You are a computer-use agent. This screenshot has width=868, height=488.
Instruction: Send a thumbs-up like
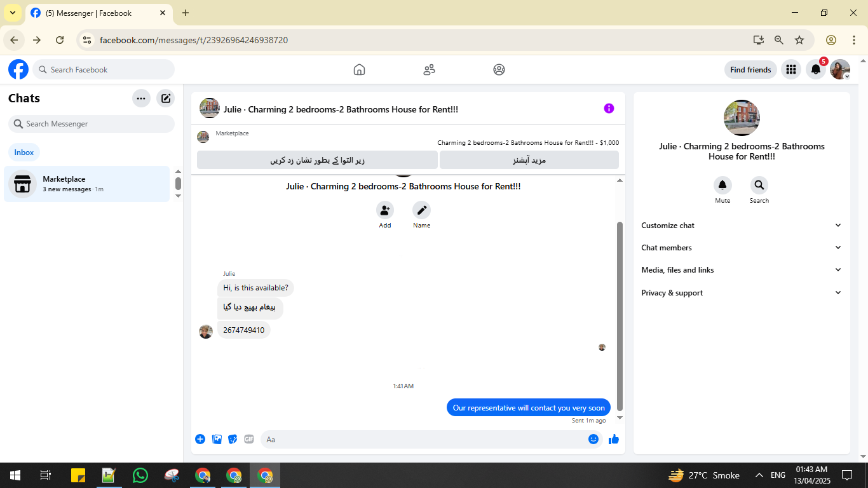point(614,439)
